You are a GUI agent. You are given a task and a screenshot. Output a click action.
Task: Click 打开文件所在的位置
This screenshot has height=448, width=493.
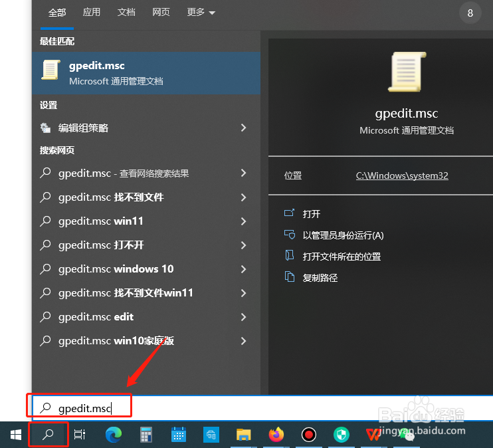click(x=342, y=257)
